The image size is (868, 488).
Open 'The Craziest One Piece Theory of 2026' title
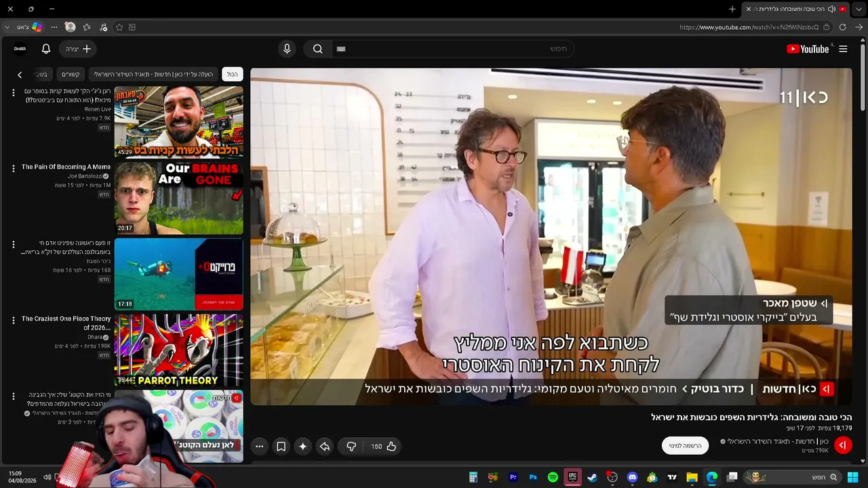click(66, 323)
